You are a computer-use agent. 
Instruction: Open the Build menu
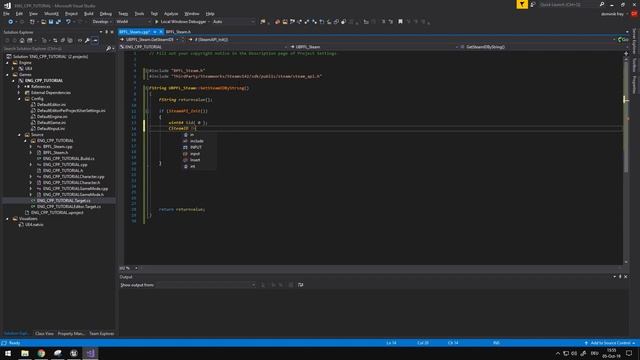coord(89,13)
